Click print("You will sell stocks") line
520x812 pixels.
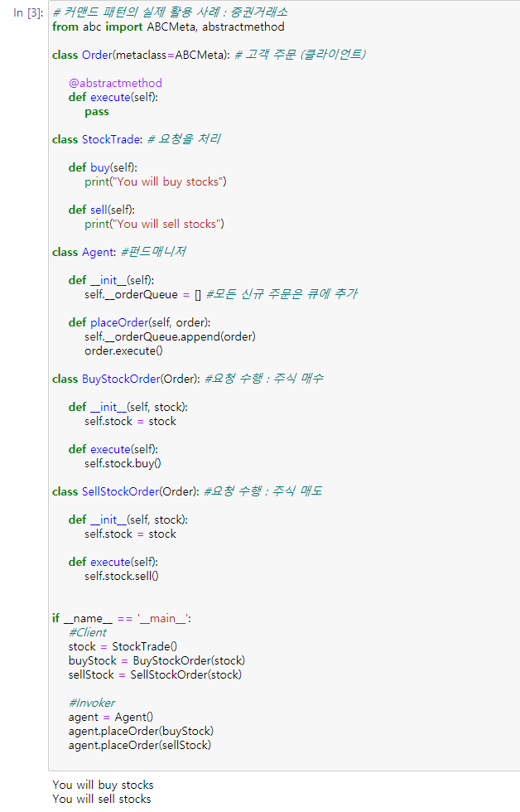pyautogui.click(x=154, y=225)
